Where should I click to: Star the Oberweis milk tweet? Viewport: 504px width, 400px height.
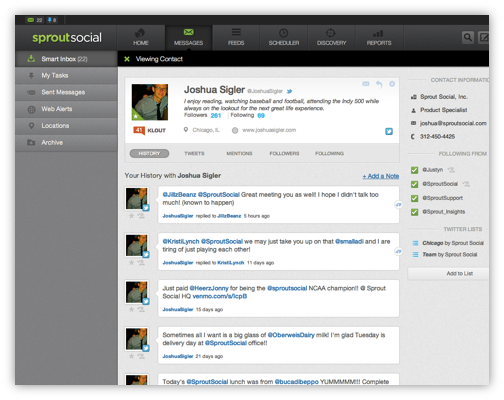(x=132, y=356)
